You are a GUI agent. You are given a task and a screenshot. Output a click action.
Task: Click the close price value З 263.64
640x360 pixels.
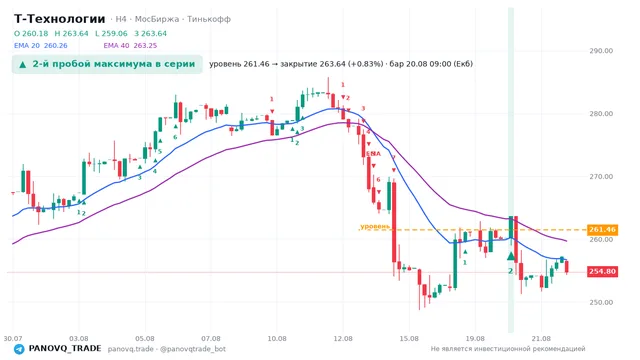[x=150, y=33]
